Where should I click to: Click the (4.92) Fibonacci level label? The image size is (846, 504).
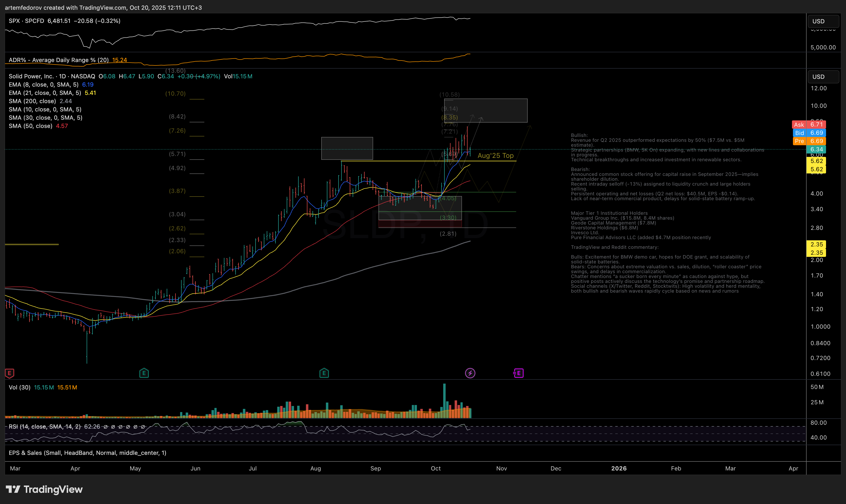(177, 168)
